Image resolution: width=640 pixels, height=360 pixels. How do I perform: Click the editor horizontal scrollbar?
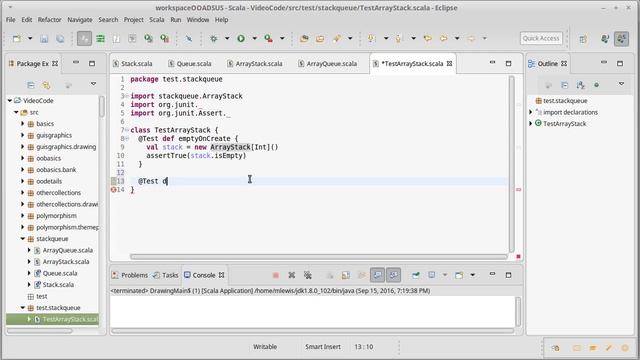(x=318, y=257)
